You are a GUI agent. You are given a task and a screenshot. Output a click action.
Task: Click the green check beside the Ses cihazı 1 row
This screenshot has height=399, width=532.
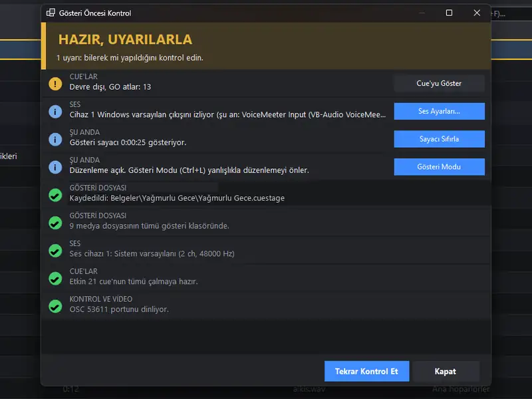click(x=55, y=251)
